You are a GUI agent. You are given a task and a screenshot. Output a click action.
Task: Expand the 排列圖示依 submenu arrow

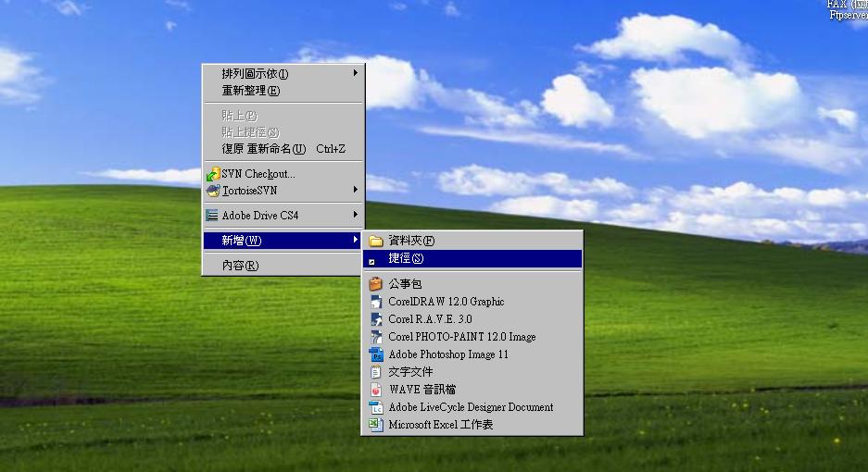pyautogui.click(x=356, y=72)
